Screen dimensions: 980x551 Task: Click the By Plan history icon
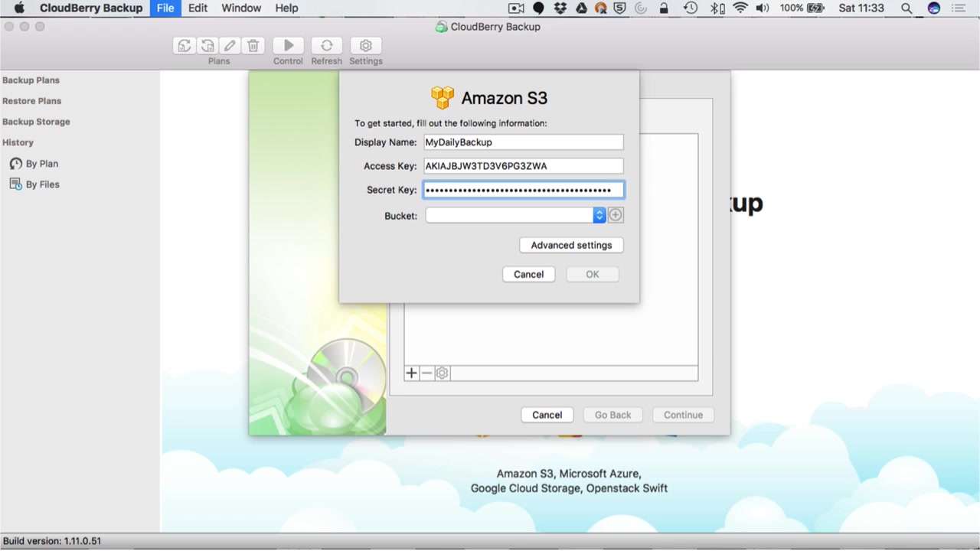click(x=15, y=164)
